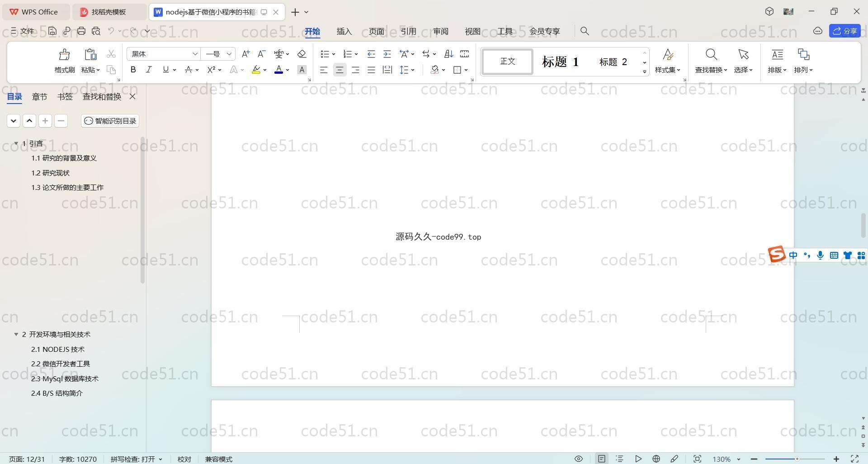The height and width of the screenshot is (464, 868).
Task: Open the 页面 ribbon tab
Action: (x=376, y=31)
